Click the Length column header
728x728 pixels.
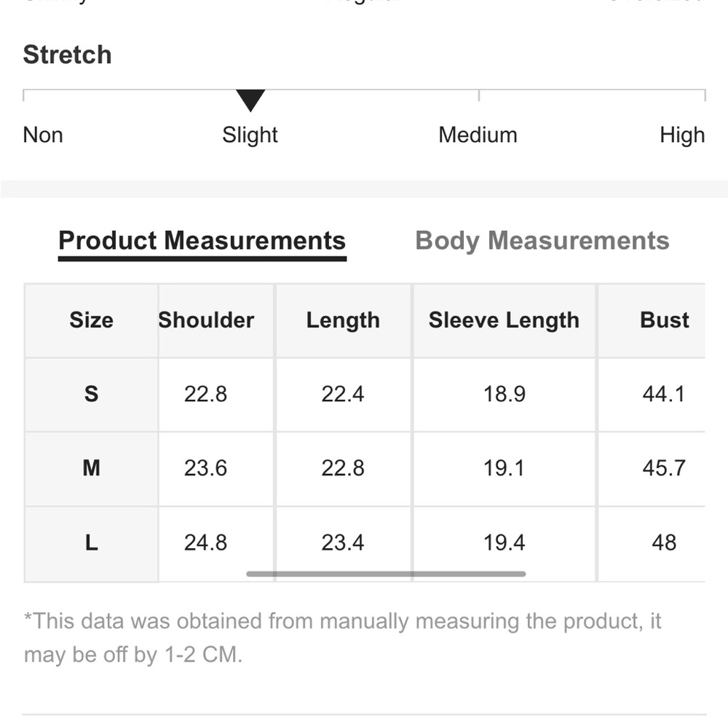coord(343,320)
